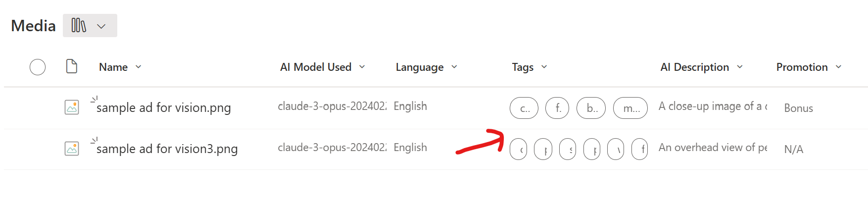Open file sample ad for vision3.png
Viewport: 868px width, 209px height.
click(x=167, y=149)
